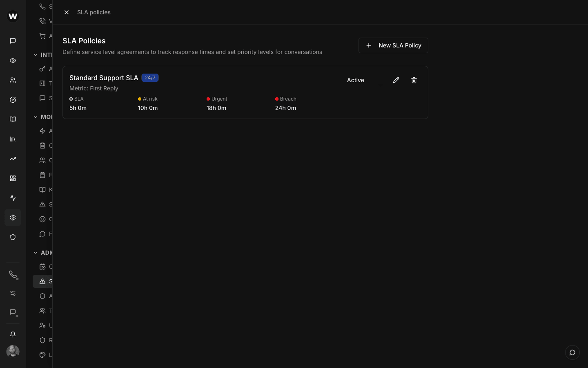Open the phone icon in left rail
Image resolution: width=588 pixels, height=368 pixels.
13,274
